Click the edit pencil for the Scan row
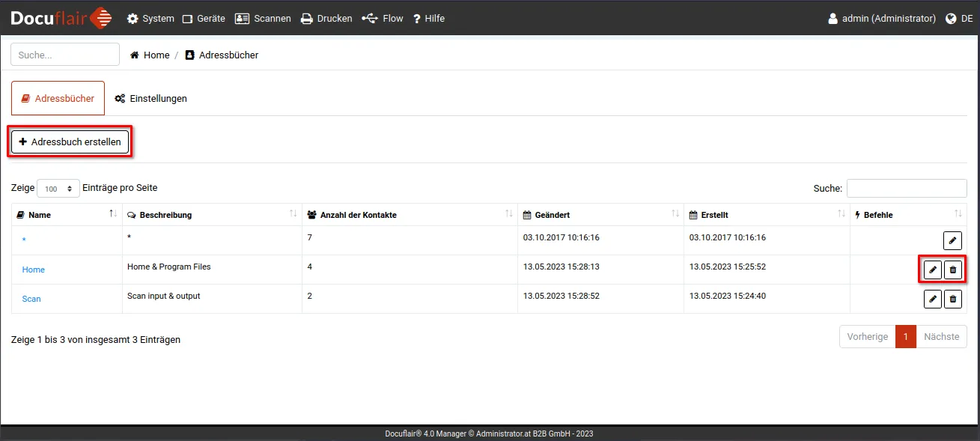 [x=932, y=299]
